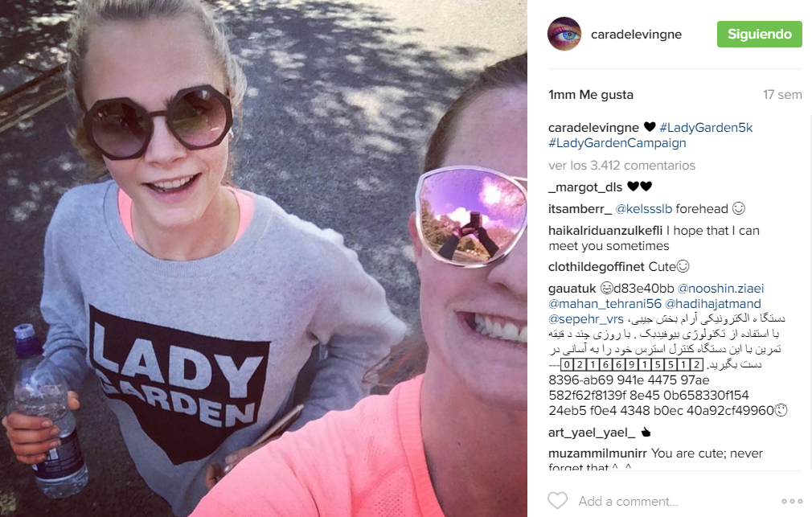Screen dimensions: 812x517
Task: Open the #LadyGardenCampaign hashtag
Action: click(x=617, y=143)
